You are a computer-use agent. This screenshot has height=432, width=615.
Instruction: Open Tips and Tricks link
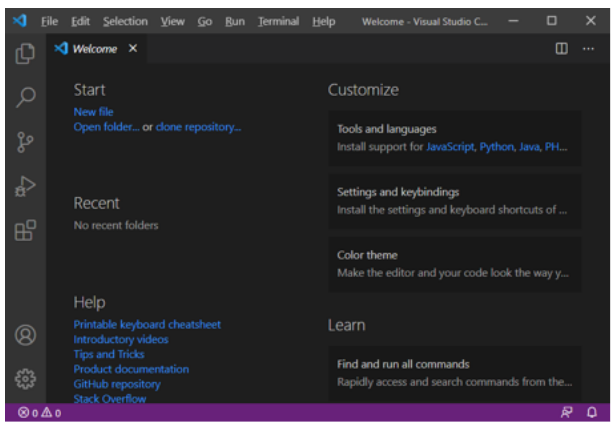(109, 354)
